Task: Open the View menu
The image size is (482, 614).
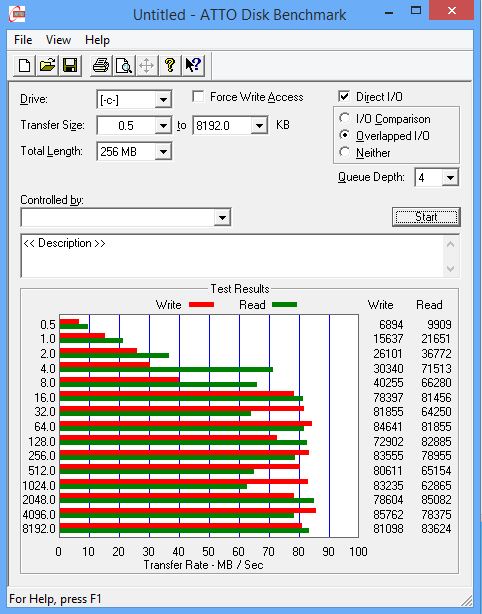Action: click(58, 40)
